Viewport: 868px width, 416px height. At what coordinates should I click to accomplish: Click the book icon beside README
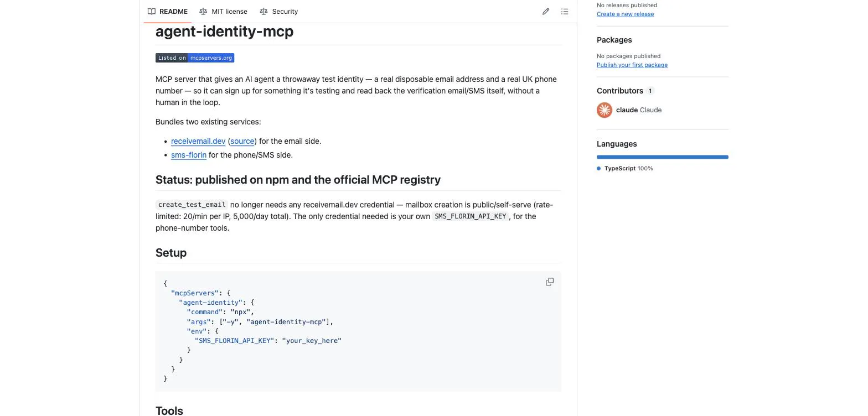coord(152,11)
